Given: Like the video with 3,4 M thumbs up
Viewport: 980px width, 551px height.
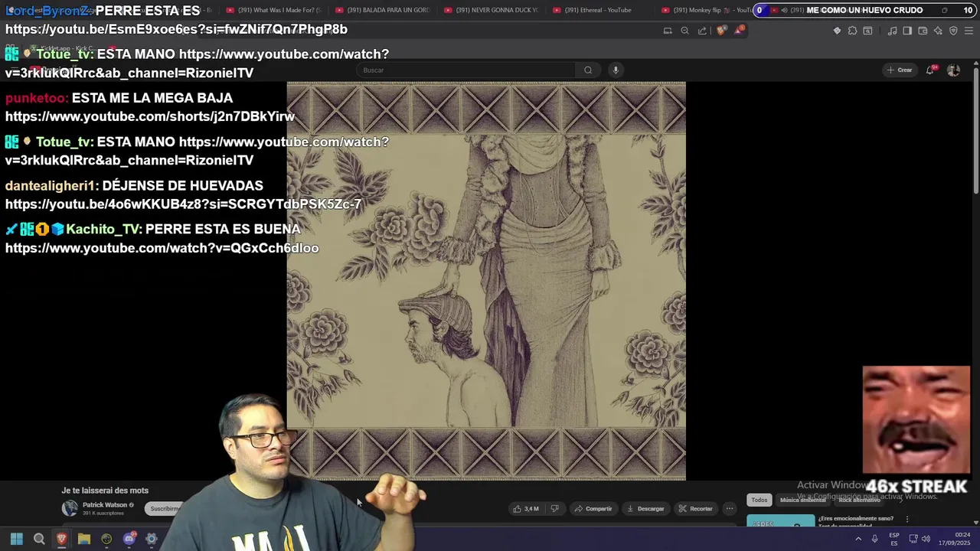Looking at the screenshot, I should [527, 509].
